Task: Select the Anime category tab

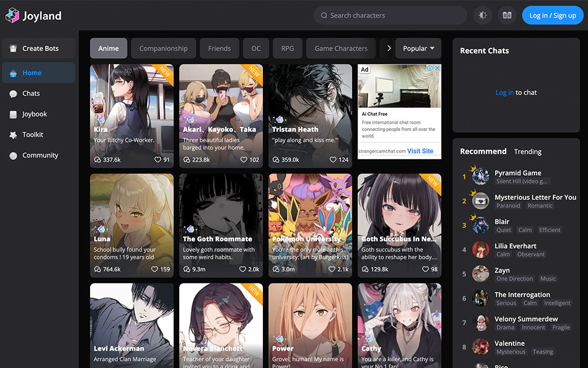Action: (x=108, y=48)
